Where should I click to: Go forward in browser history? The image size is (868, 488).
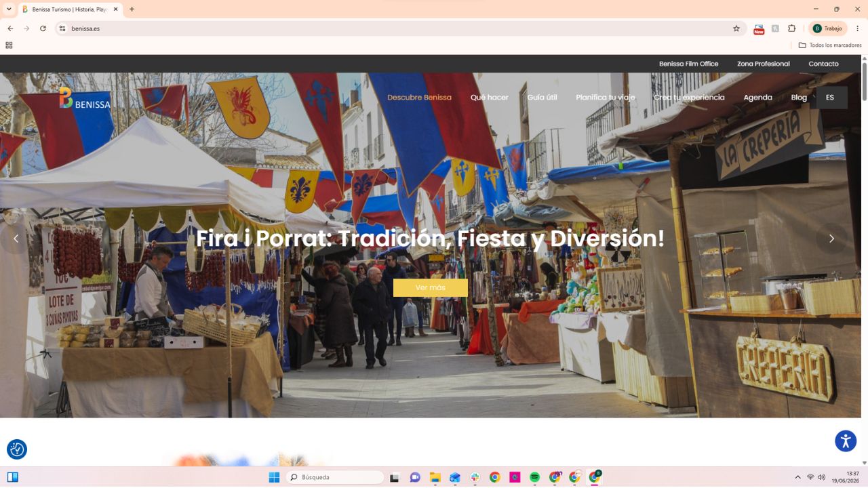[x=26, y=28]
